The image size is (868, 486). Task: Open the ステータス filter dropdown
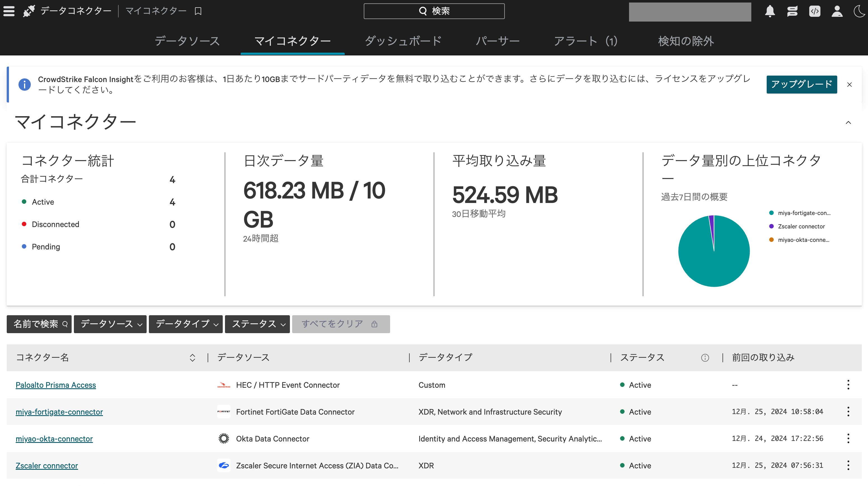pos(257,324)
